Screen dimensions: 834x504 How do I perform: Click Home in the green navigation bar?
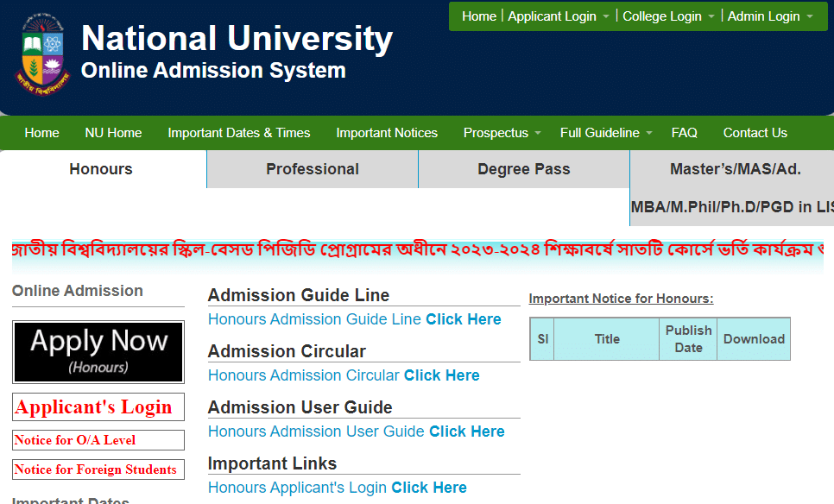click(x=41, y=133)
